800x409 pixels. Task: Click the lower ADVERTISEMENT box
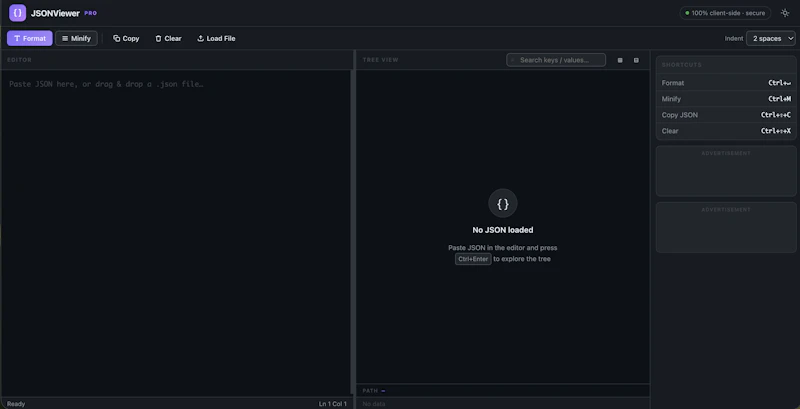726,227
